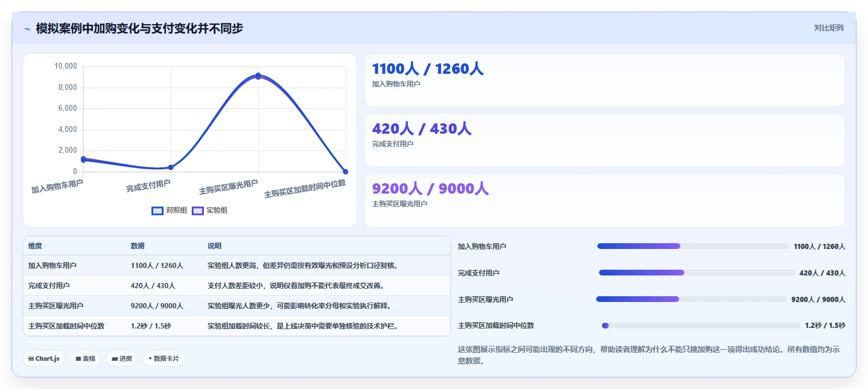Screen dimensions: 868x389
Task: Click the 1.2秒 / 1.5秒 value beside the progress bar
Action: point(825,326)
